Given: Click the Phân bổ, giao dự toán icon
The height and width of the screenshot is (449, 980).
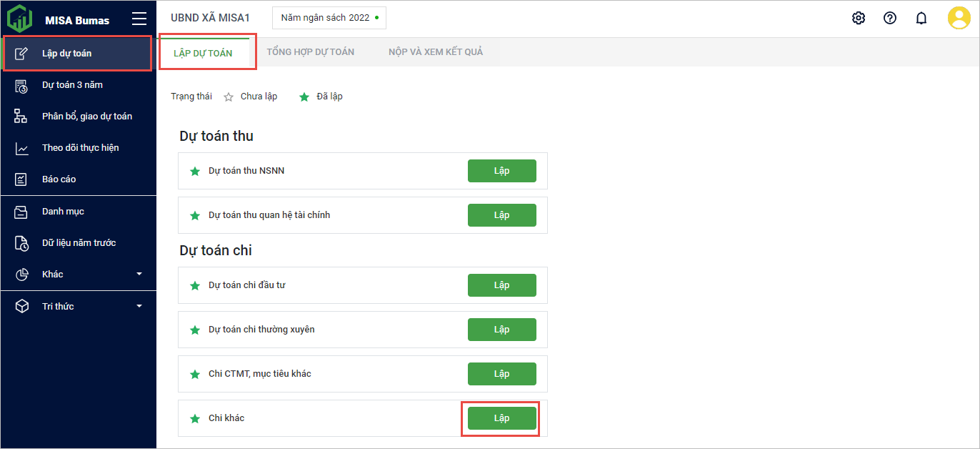Looking at the screenshot, I should pos(21,117).
